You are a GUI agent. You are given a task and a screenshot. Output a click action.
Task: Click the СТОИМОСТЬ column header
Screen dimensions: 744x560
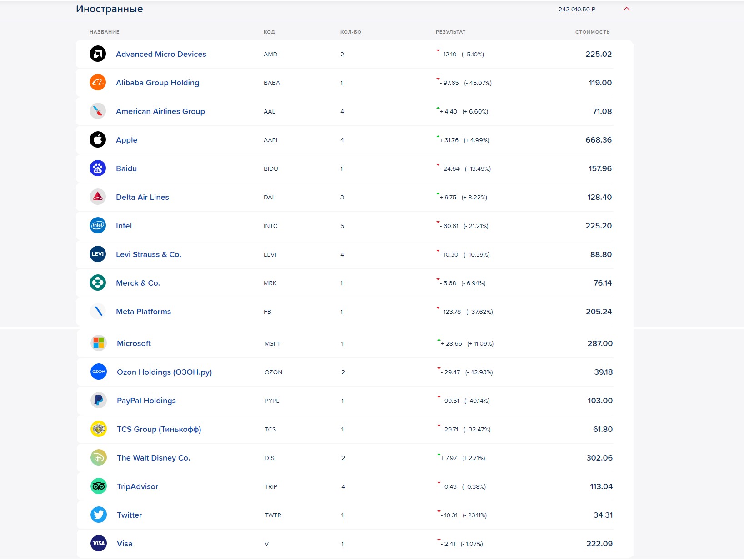click(x=592, y=32)
